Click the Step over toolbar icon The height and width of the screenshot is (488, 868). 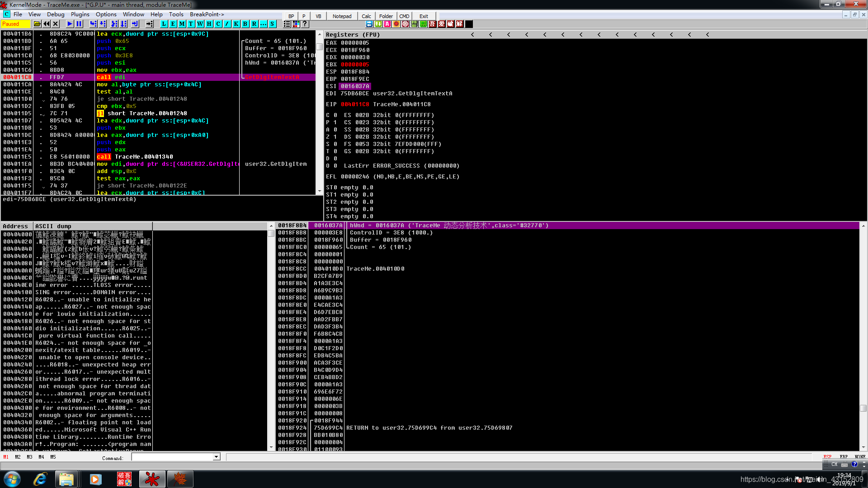(x=103, y=24)
